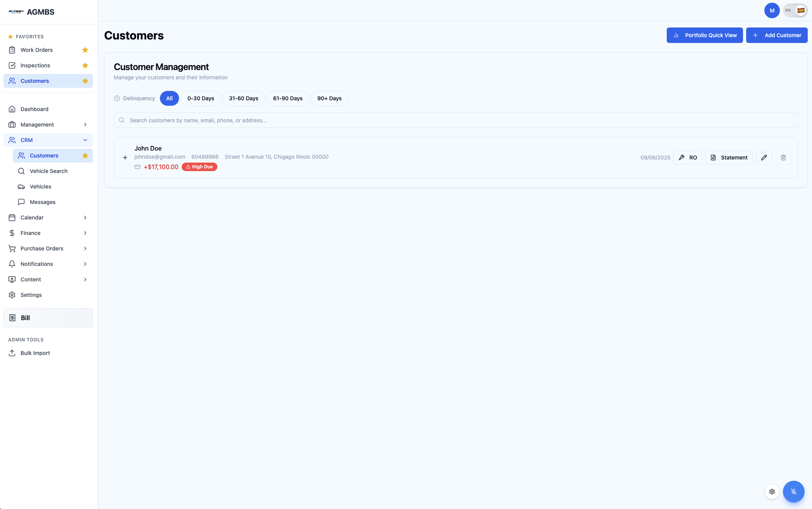Click the pencil edit icon for John Doe
This screenshot has height=509, width=812.
764,158
